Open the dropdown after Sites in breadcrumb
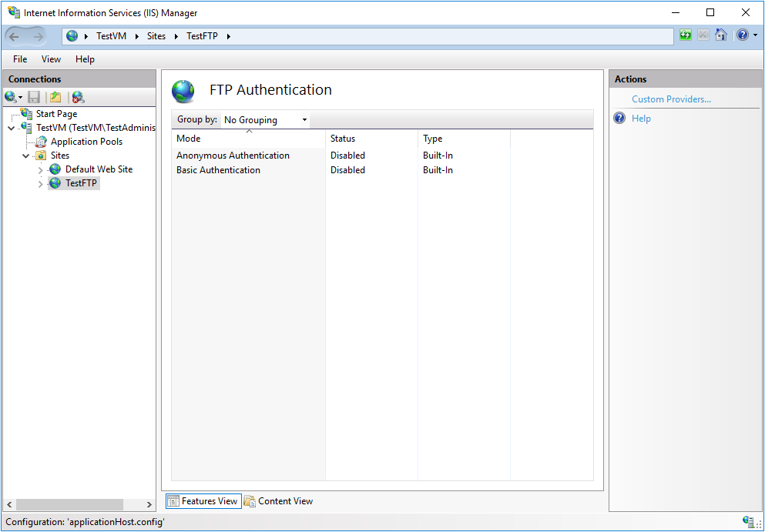Image resolution: width=765 pixels, height=532 pixels. [176, 36]
